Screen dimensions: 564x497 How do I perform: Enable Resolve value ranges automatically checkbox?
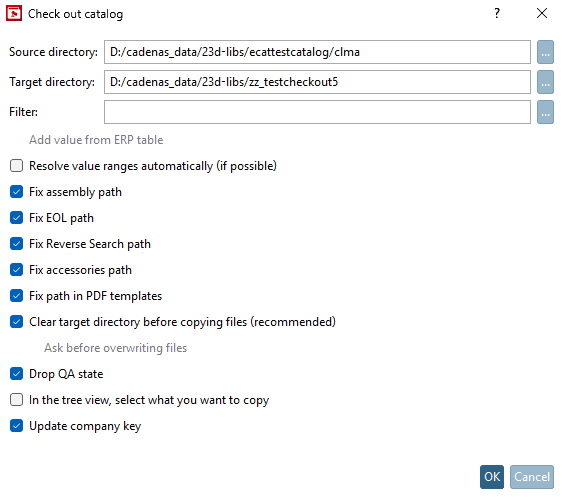point(17,166)
